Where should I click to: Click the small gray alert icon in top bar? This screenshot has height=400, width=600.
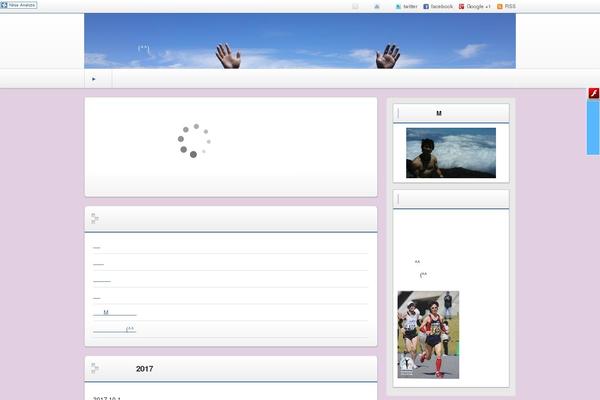377,7
